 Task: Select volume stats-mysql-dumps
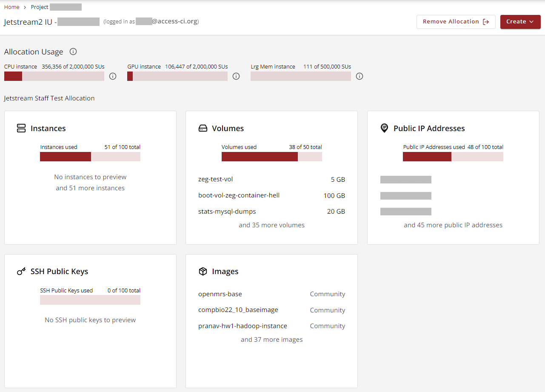227,212
